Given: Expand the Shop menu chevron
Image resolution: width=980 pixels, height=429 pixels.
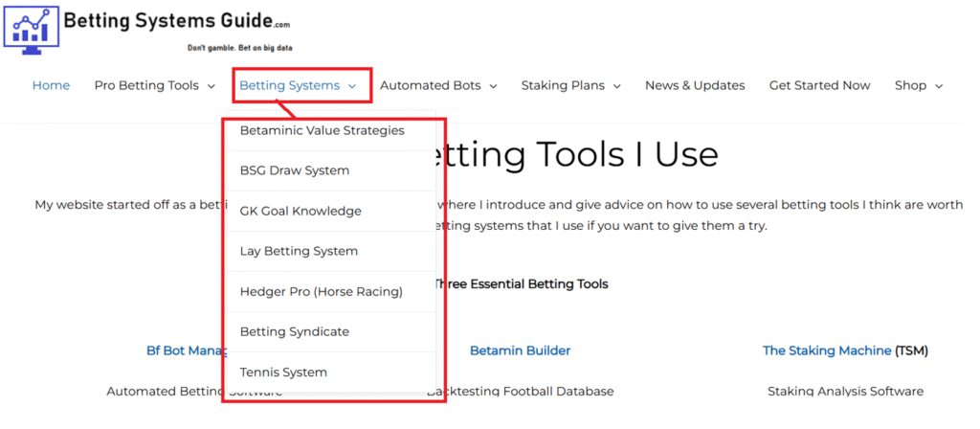Looking at the screenshot, I should (939, 86).
